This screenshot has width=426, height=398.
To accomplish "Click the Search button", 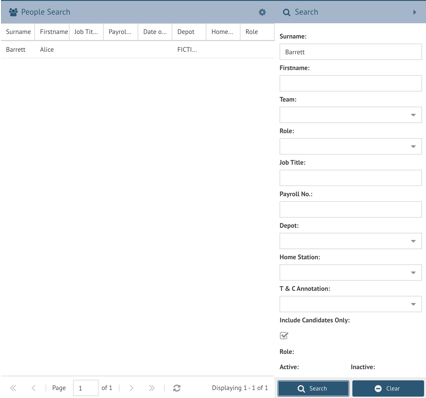I will [313, 388].
